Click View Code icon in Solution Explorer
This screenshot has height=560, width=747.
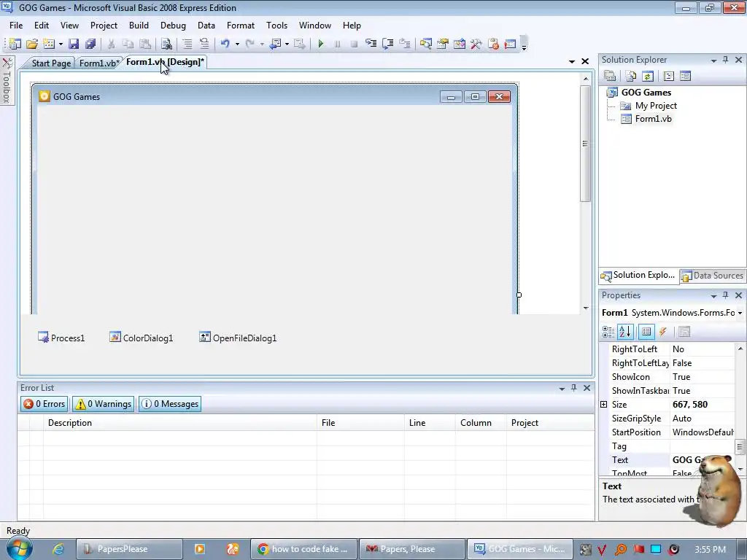coord(668,76)
